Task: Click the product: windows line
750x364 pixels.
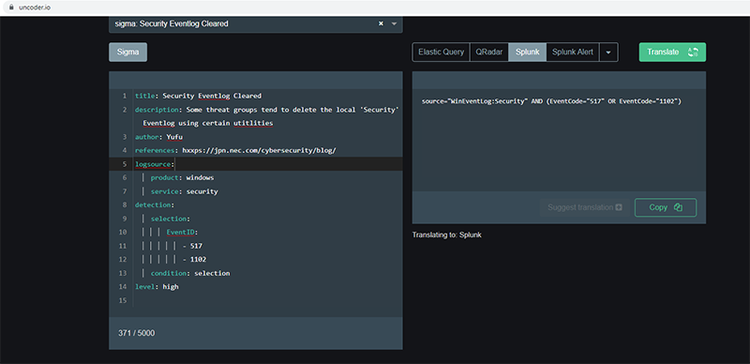Action: pyautogui.click(x=182, y=177)
